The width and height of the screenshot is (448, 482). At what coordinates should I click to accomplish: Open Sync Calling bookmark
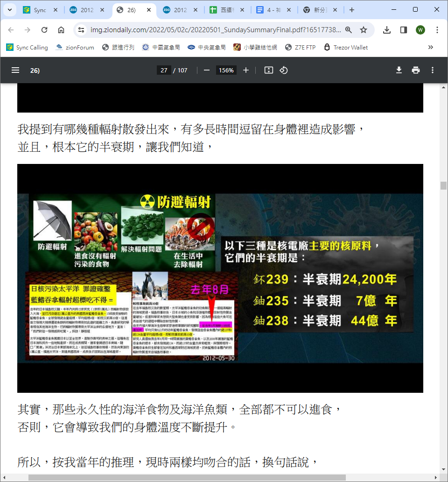point(28,47)
